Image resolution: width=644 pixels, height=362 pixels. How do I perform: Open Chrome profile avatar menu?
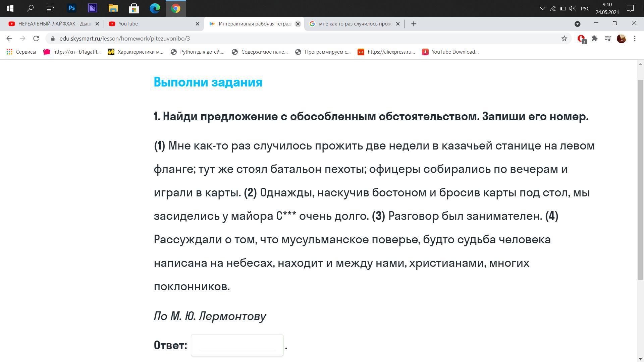[621, 39]
